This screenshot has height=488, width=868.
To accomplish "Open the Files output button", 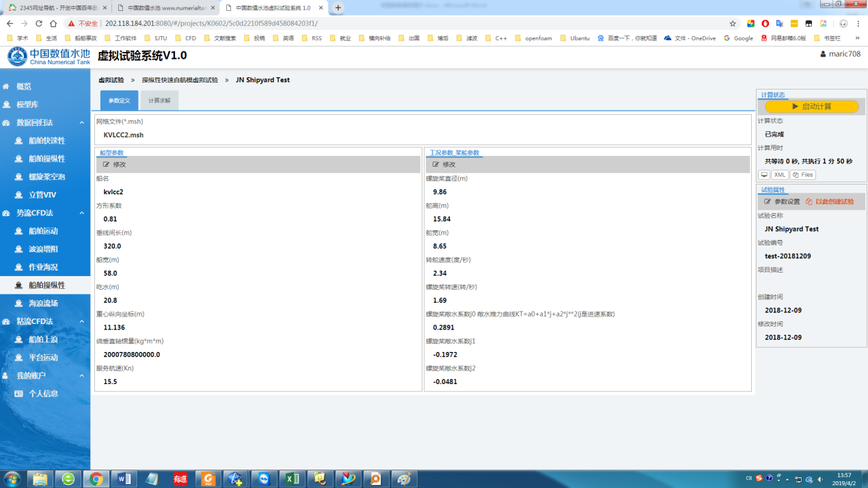I will point(803,175).
